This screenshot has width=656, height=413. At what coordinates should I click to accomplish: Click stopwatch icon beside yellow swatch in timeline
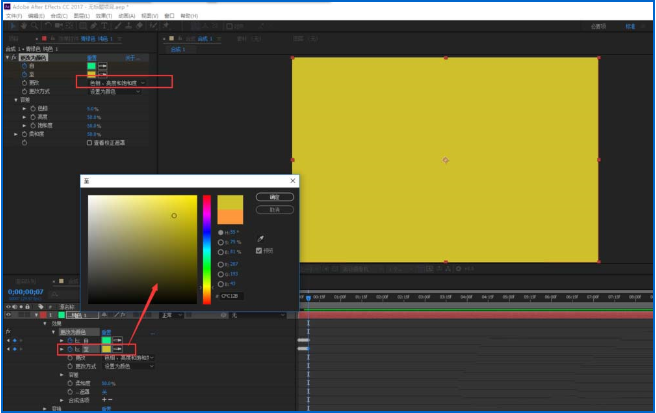click(68, 349)
